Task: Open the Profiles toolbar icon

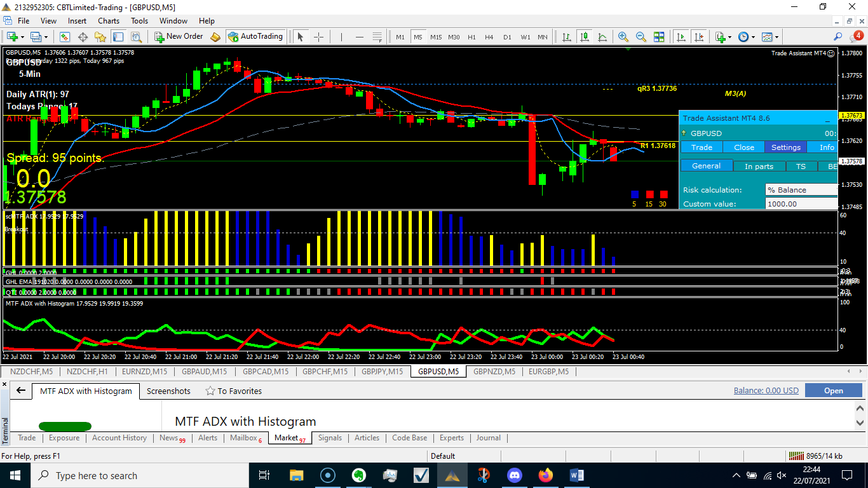Action: coord(36,37)
